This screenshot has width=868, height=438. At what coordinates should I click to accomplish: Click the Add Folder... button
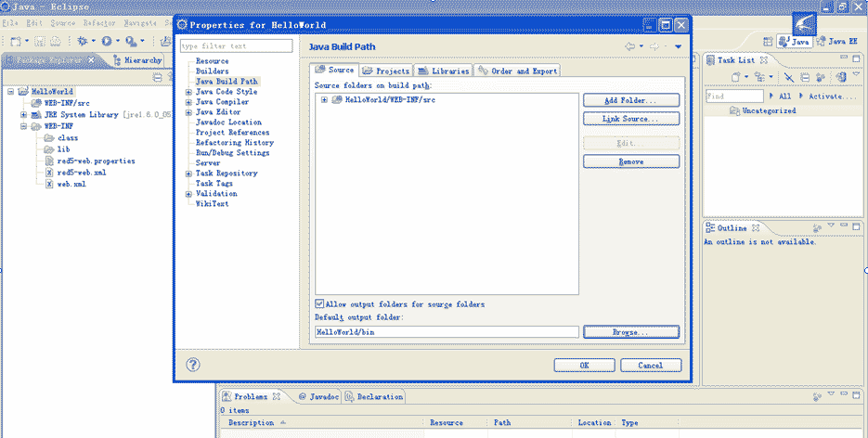[x=631, y=100]
